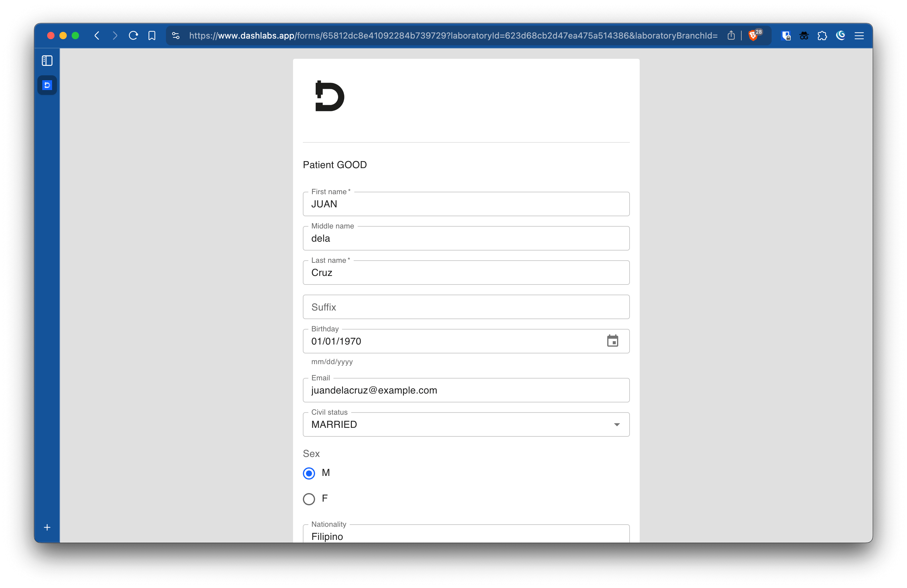Click the Email input field
Screen dimensions: 907x588
point(467,390)
